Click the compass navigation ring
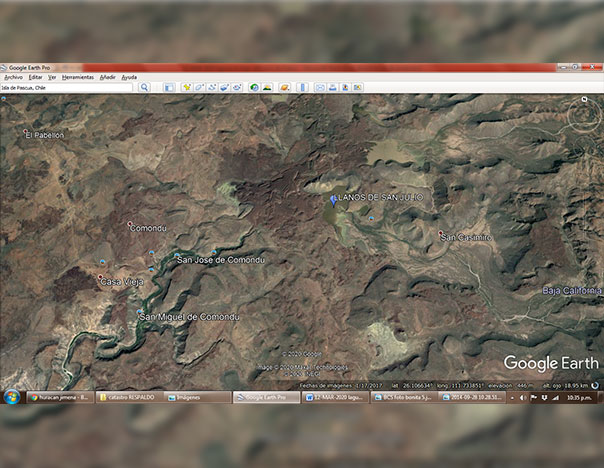The width and height of the screenshot is (604, 468). tap(583, 115)
